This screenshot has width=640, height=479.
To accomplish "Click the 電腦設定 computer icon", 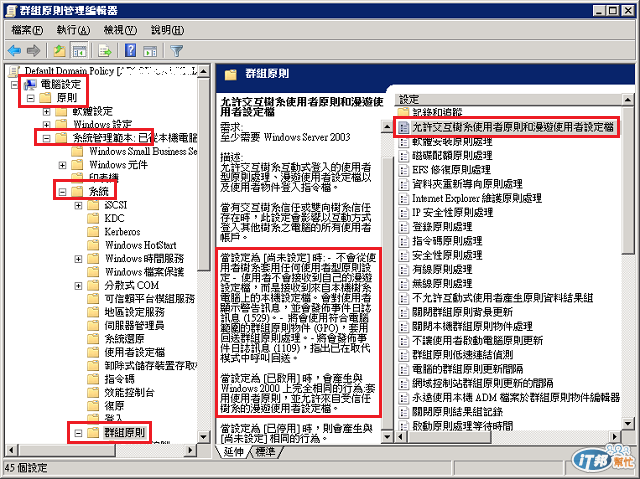I will (x=30, y=85).
